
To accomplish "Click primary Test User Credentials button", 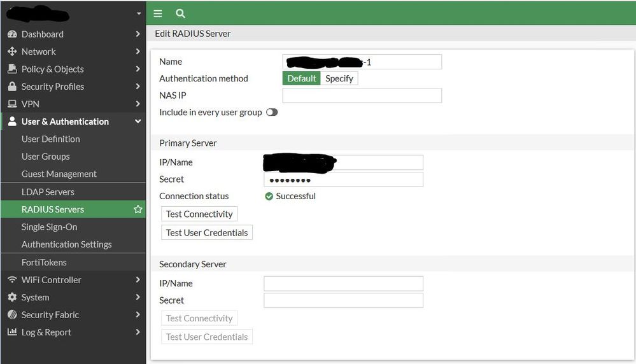I will click(x=207, y=233).
